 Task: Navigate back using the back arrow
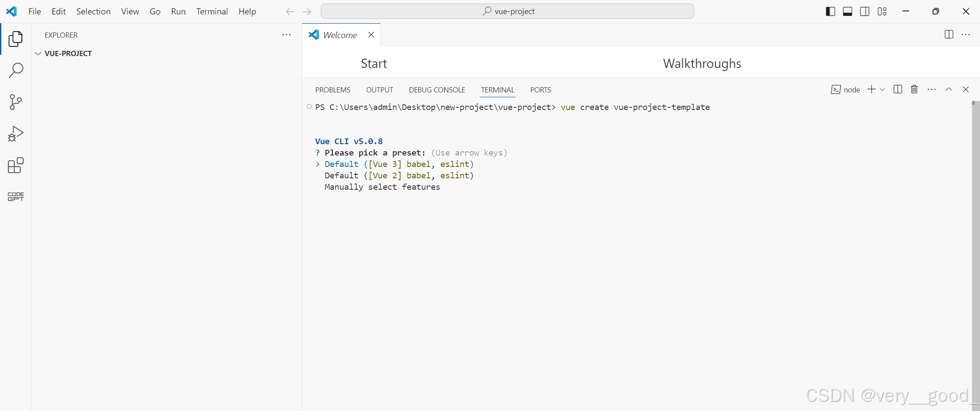(290, 11)
